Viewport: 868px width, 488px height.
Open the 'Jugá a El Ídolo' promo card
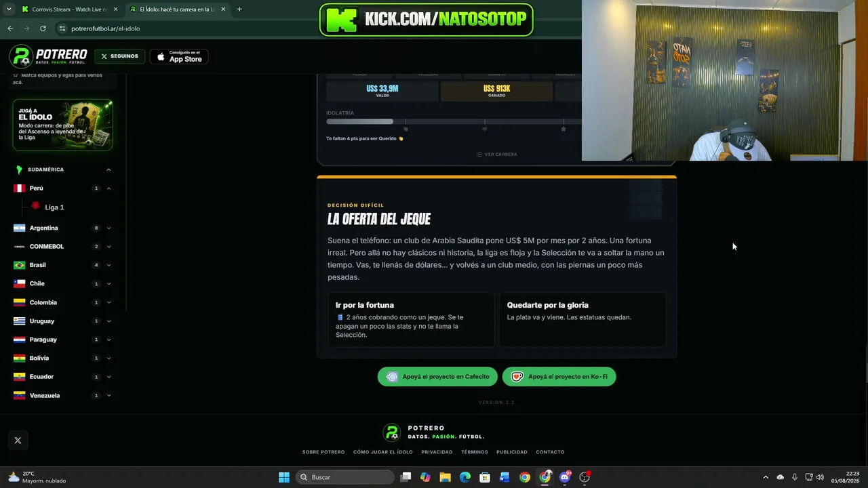[62, 125]
